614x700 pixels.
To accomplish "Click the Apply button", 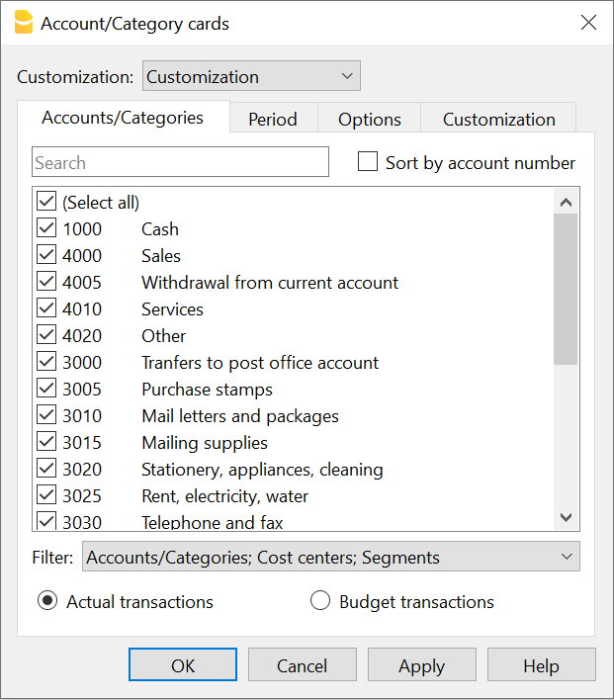I will (422, 665).
